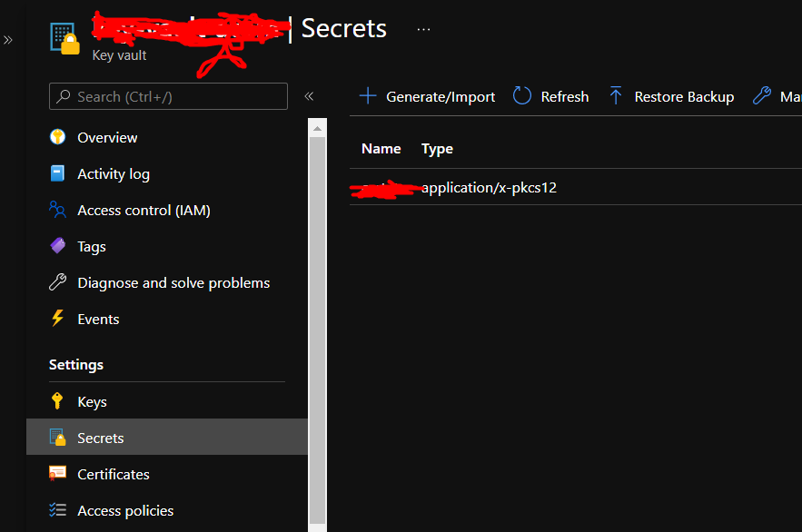Viewport: 802px width, 532px height.
Task: Open the Overview menu item
Action: coord(107,137)
